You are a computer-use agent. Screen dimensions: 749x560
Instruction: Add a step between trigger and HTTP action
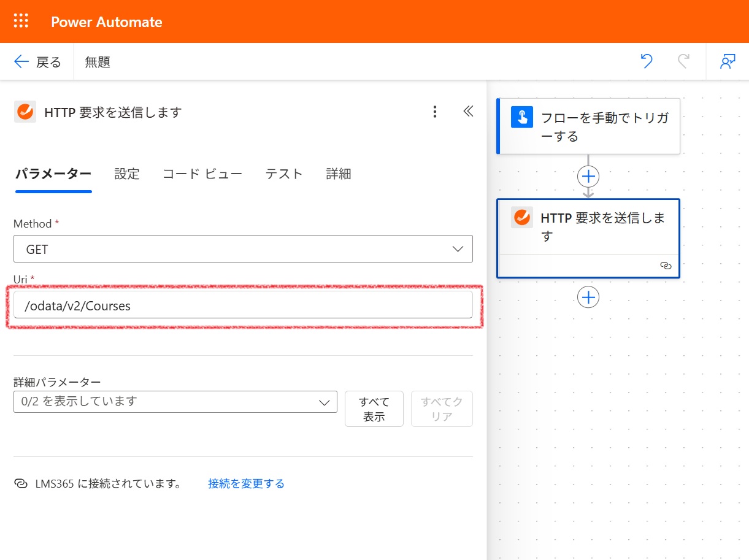[x=588, y=177]
